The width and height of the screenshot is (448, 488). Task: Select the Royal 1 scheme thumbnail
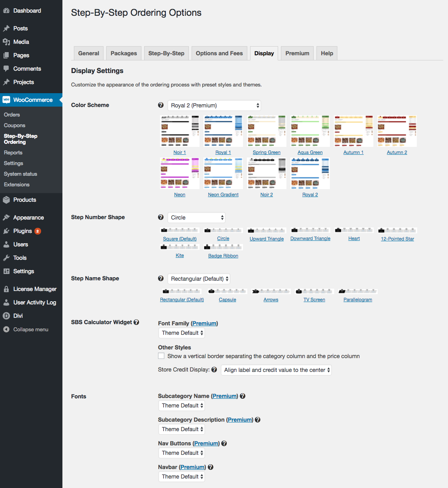point(223,131)
